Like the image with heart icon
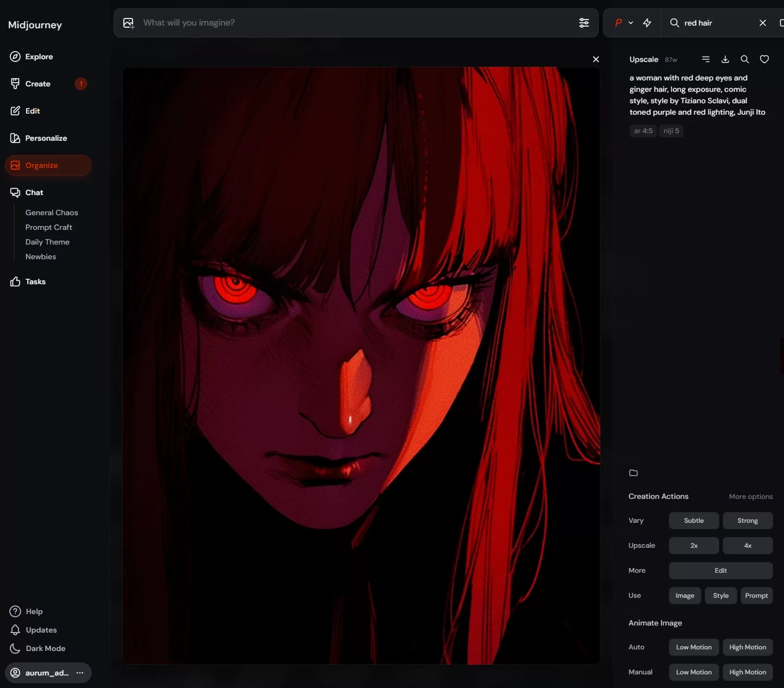The image size is (784, 688). (x=764, y=59)
